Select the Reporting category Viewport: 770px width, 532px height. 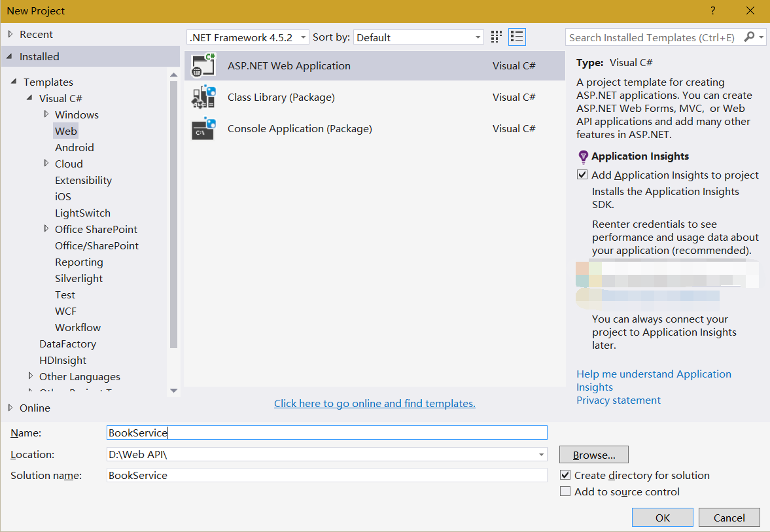[79, 262]
